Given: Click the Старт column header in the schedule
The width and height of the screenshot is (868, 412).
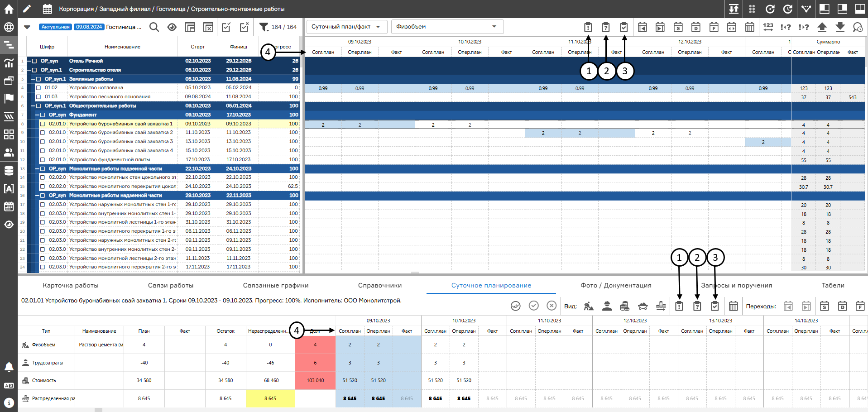Looking at the screenshot, I should tap(198, 47).
